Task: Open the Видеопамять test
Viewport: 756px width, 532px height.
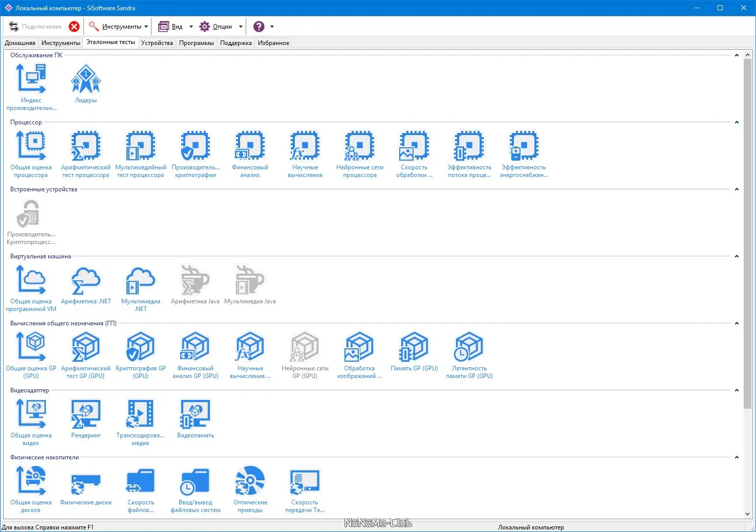Action: click(196, 418)
